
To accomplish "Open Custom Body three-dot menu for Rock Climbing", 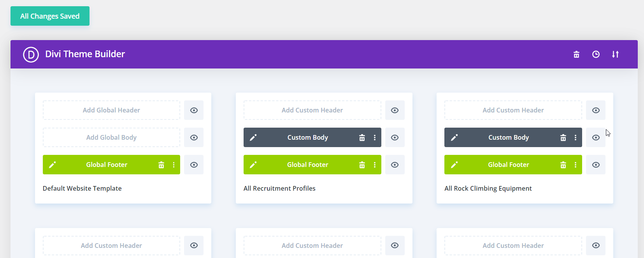I will click(576, 138).
